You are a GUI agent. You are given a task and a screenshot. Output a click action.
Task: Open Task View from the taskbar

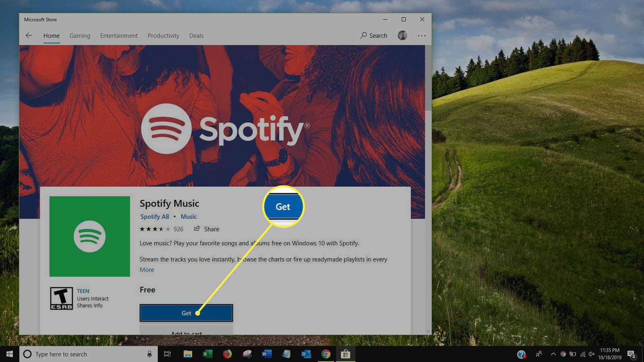[x=167, y=354]
